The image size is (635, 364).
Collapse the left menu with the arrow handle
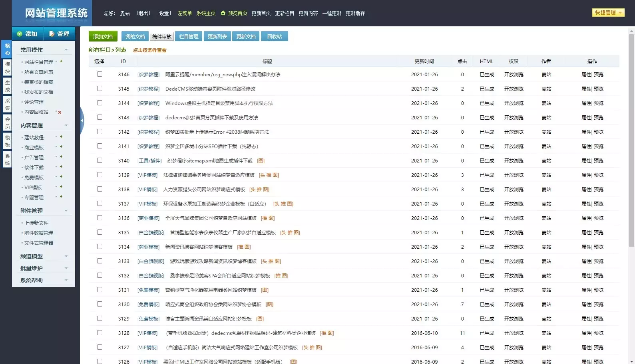click(82, 121)
